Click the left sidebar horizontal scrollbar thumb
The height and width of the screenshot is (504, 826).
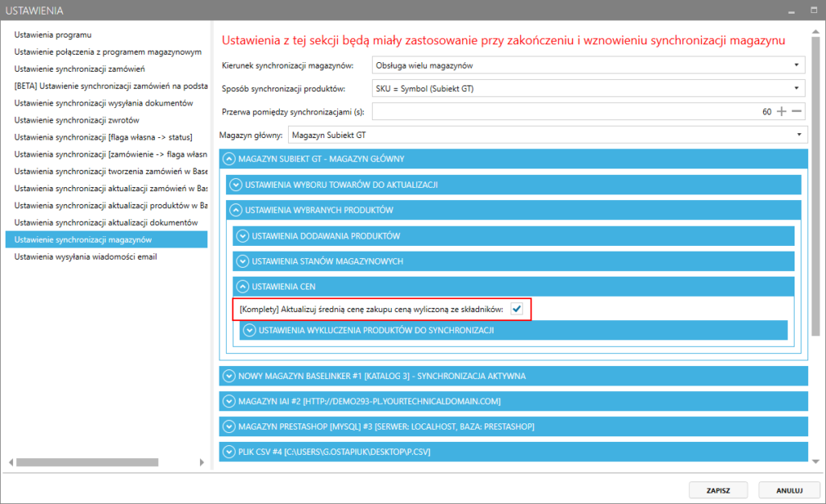tap(87, 462)
